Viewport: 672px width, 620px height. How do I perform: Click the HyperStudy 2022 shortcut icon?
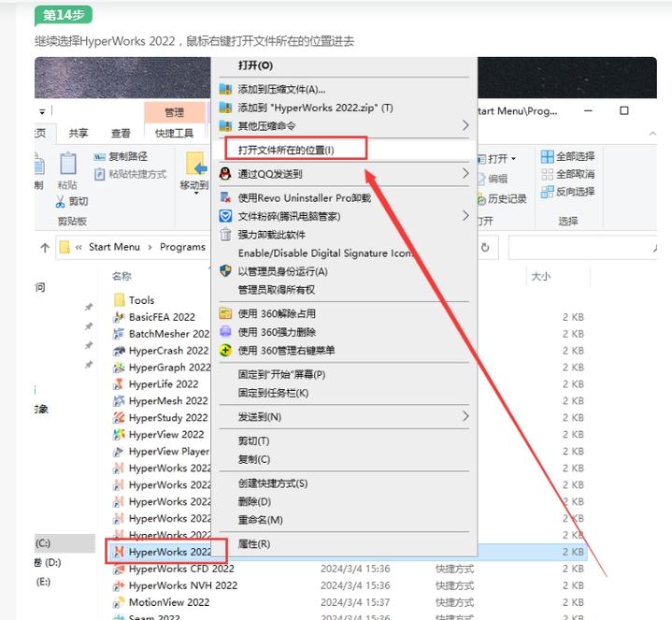coord(119,418)
